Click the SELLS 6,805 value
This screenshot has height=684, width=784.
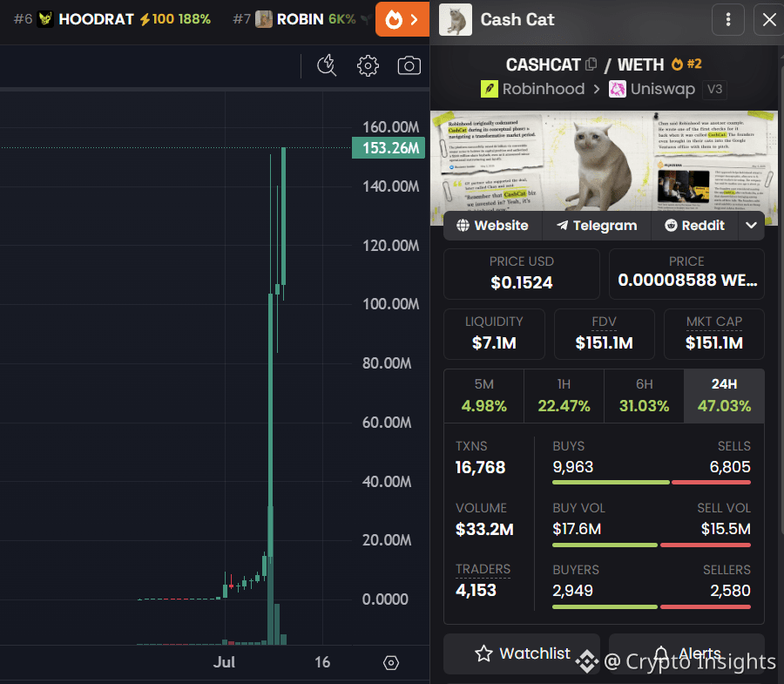pyautogui.click(x=730, y=467)
